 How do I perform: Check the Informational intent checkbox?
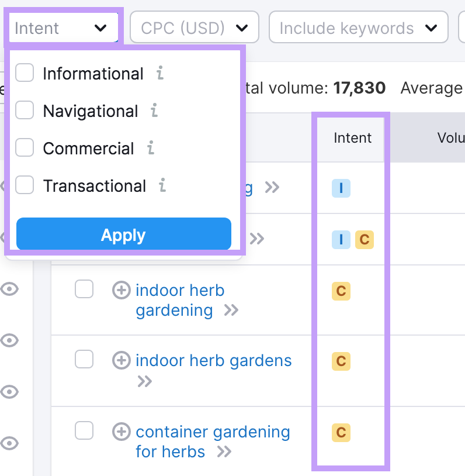24,73
